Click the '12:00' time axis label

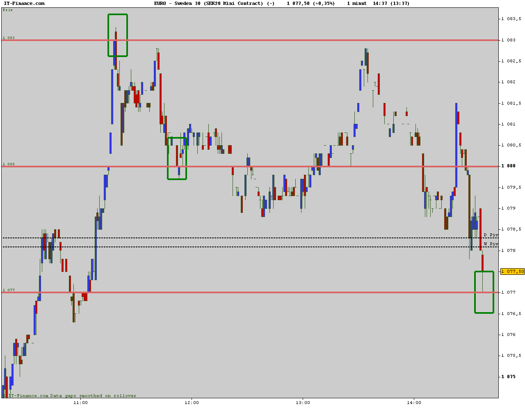192,402
